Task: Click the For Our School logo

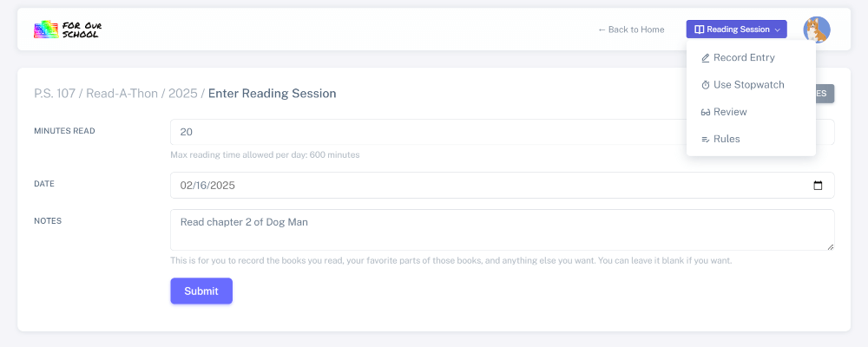Action: (x=68, y=29)
